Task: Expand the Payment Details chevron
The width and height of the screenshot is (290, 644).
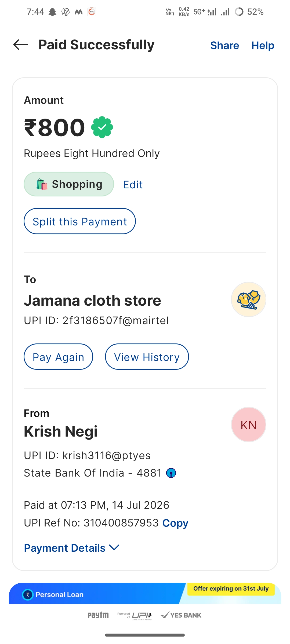Action: [114, 548]
